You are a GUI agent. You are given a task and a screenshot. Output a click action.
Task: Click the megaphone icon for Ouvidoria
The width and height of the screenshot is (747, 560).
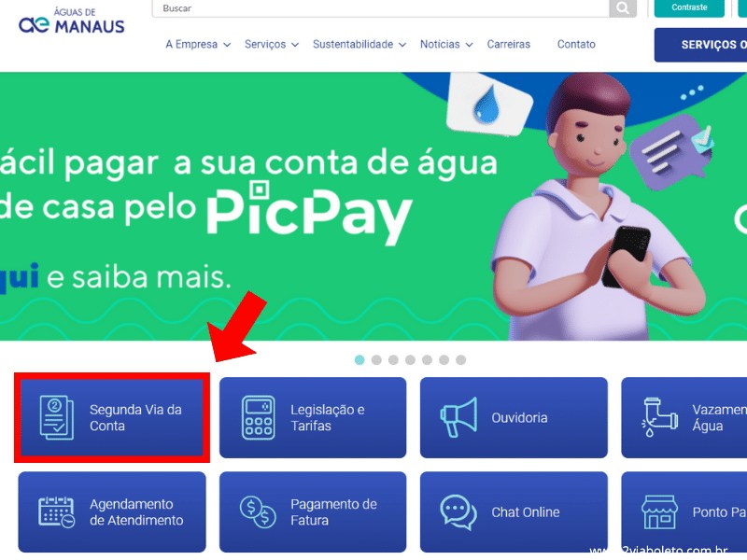tap(458, 417)
